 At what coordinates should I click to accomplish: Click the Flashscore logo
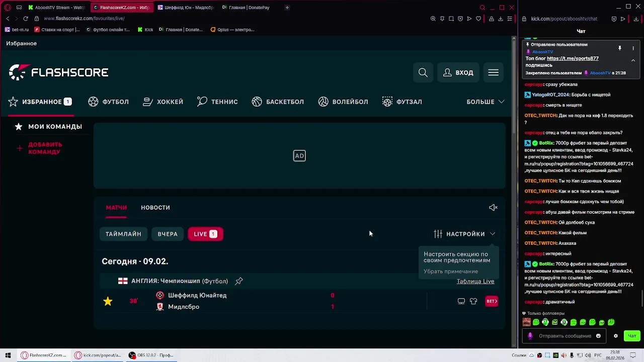[x=58, y=72]
